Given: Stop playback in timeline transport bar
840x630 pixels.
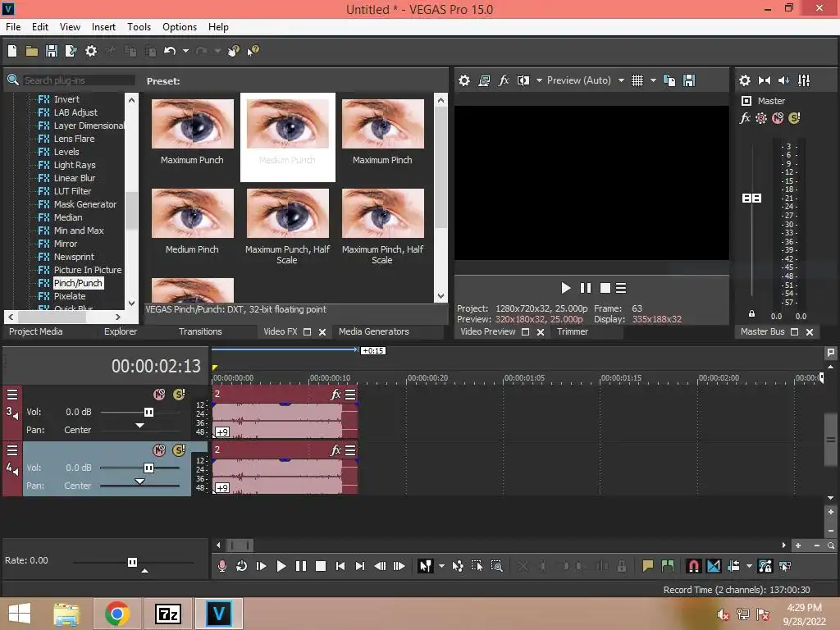Looking at the screenshot, I should point(321,566).
